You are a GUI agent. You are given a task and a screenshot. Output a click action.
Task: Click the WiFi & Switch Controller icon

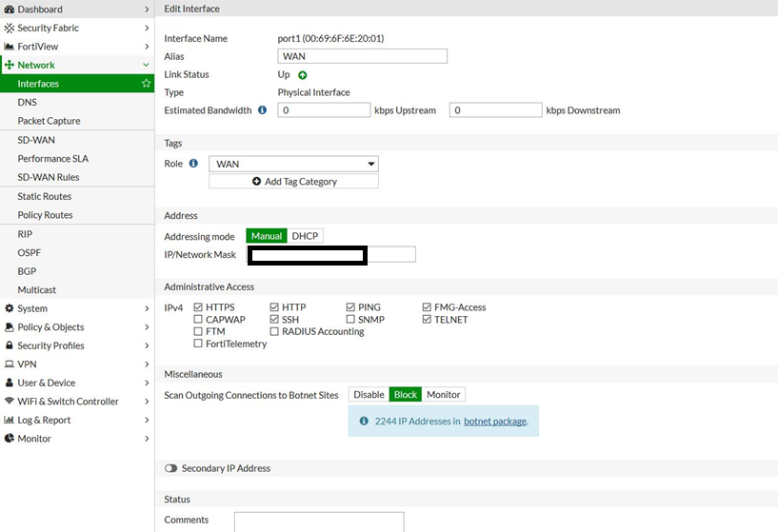[10, 402]
